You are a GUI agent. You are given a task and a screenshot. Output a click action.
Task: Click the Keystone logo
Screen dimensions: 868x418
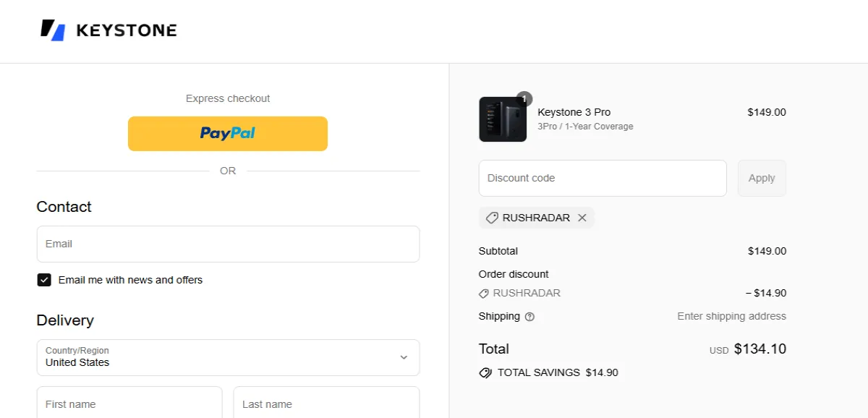107,30
